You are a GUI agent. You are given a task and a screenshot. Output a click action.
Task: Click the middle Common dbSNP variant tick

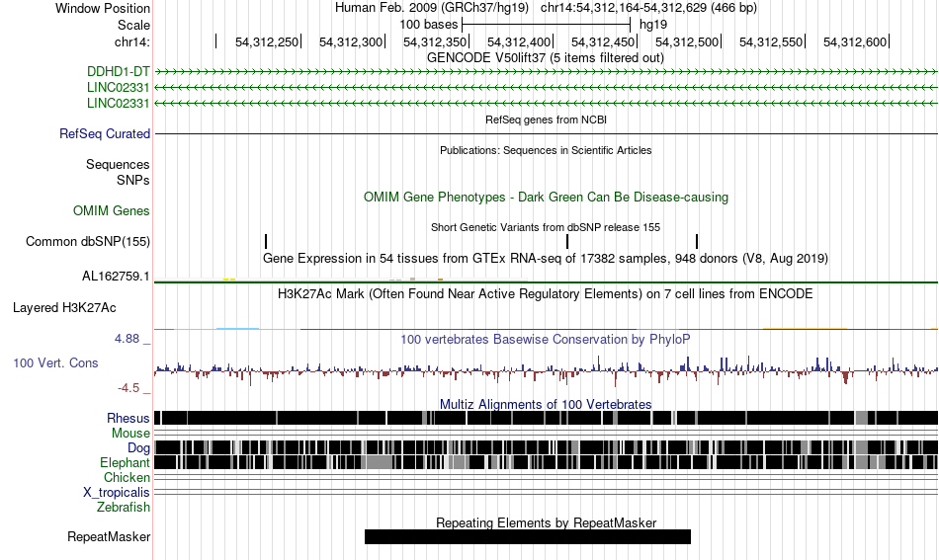pyautogui.click(x=567, y=241)
